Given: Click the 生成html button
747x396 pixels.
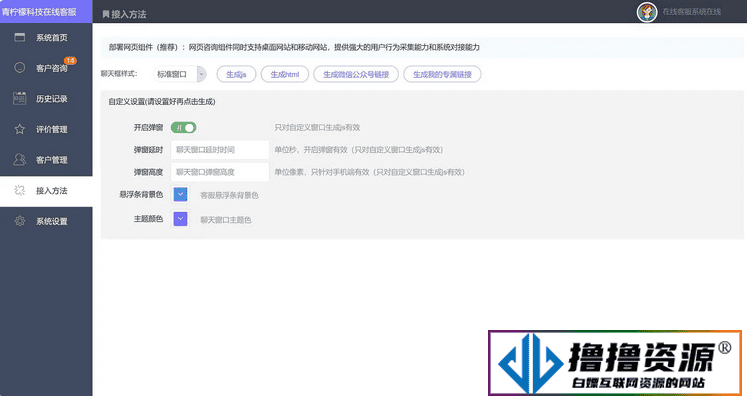Looking at the screenshot, I should [x=285, y=74].
